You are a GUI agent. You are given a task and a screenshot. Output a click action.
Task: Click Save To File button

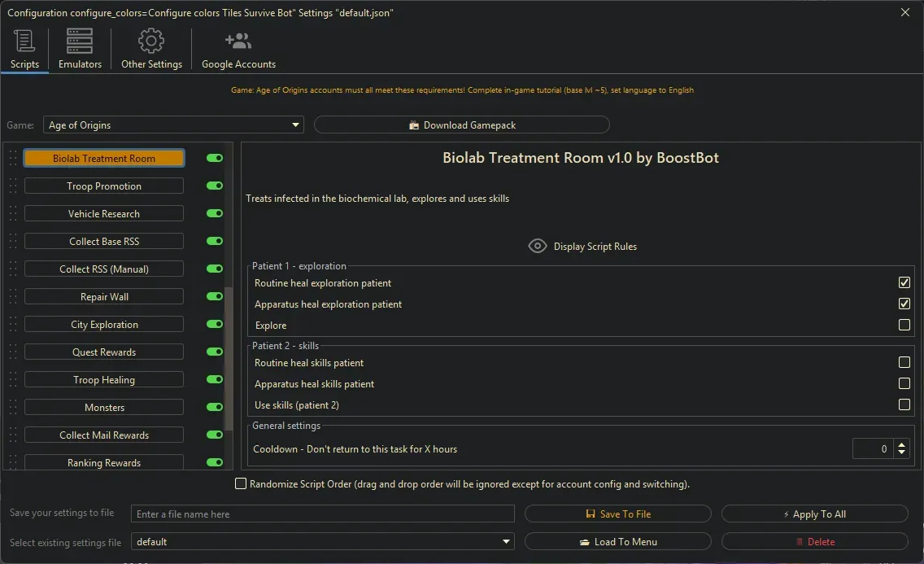click(x=617, y=514)
